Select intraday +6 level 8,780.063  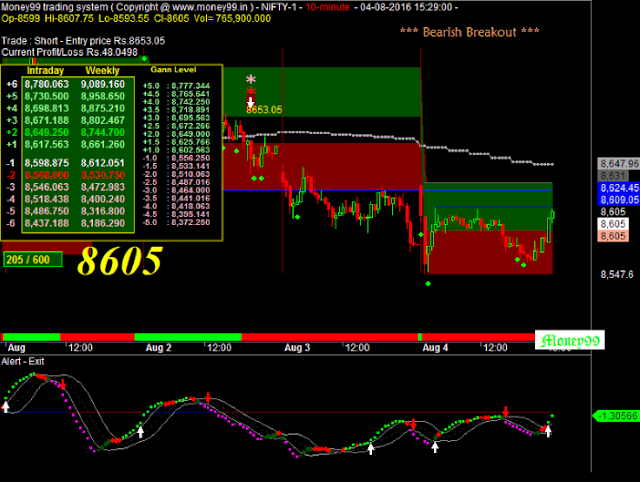coord(47,84)
